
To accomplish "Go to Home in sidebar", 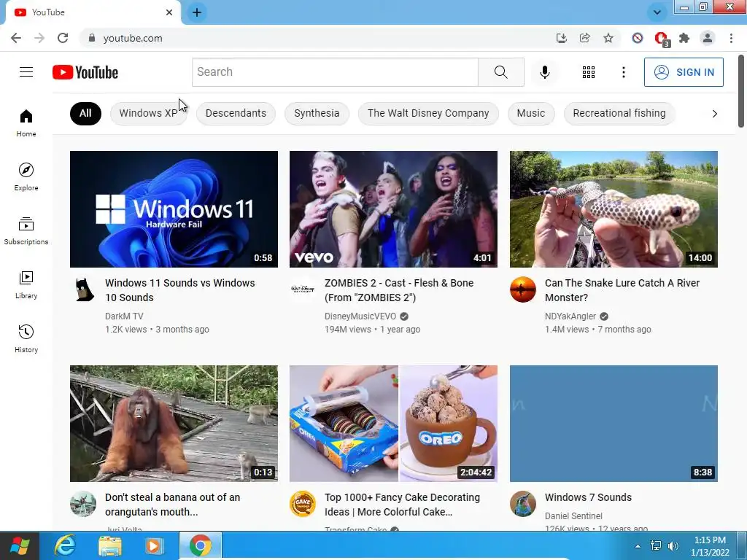I will click(26, 123).
